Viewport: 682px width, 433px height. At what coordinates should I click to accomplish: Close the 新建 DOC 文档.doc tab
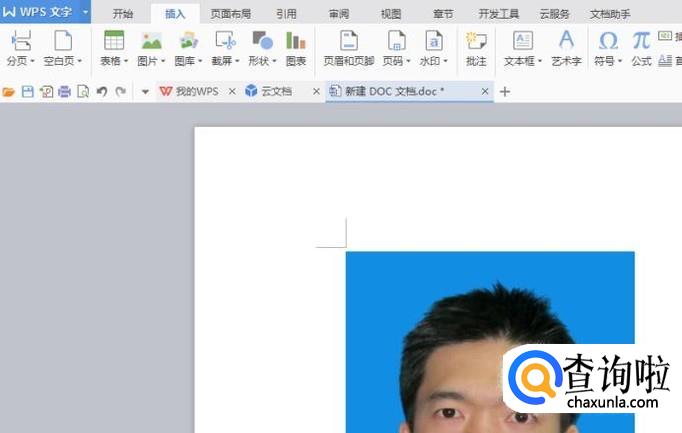[x=486, y=91]
